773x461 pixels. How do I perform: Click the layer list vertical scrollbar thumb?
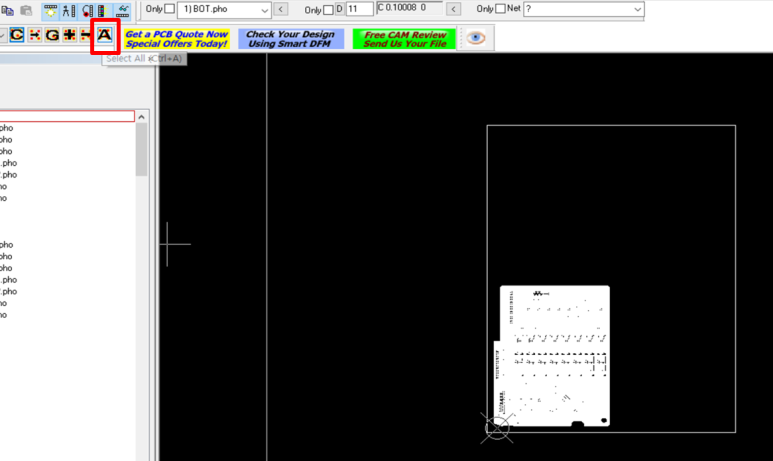[141, 149]
